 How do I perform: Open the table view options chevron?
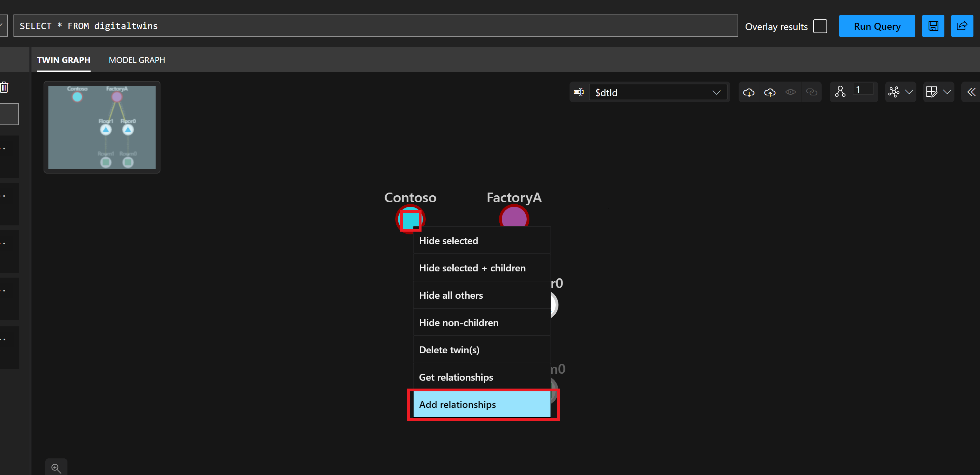948,92
